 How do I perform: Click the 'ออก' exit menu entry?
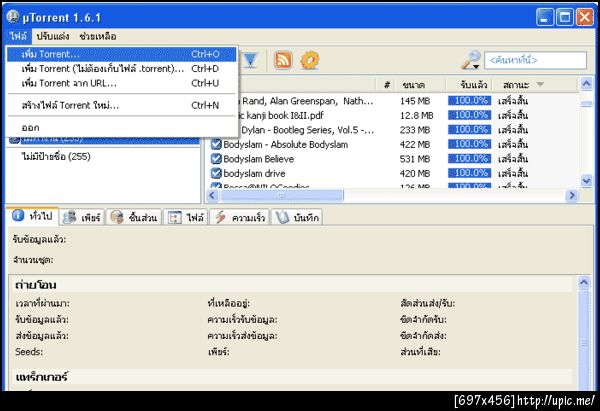point(122,127)
